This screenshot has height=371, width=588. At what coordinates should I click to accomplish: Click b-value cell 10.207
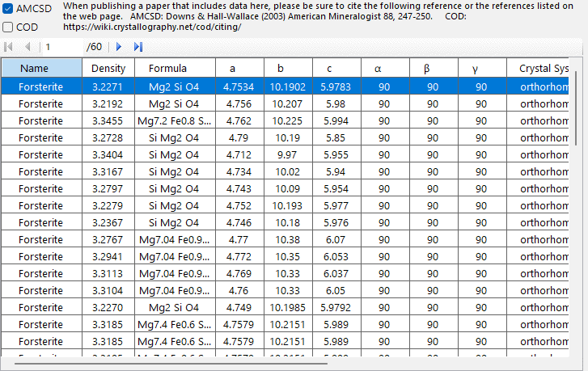coord(287,103)
